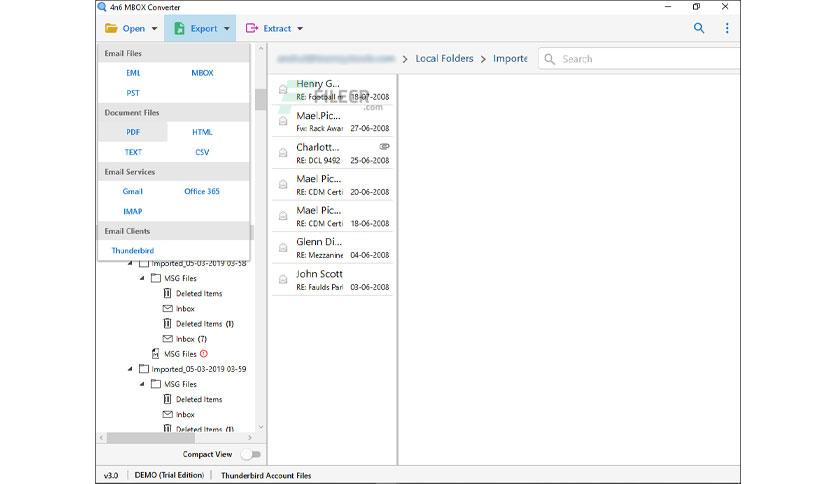
Task: Collapse the Imported_05-03-2019 03-59 tree node
Action: pyautogui.click(x=130, y=369)
